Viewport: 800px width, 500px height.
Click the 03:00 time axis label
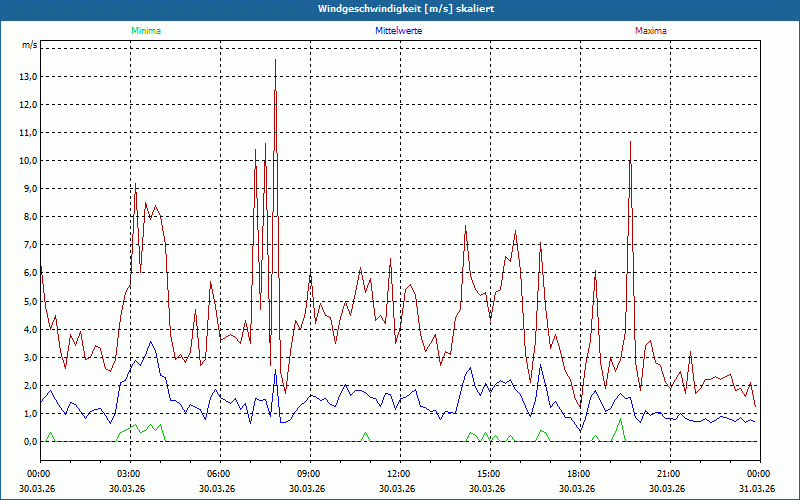(131, 474)
